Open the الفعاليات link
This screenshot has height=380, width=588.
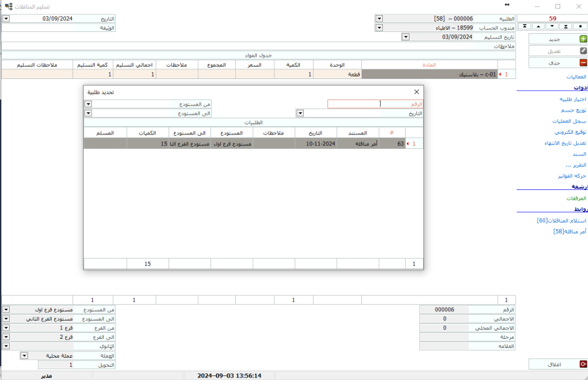click(x=576, y=77)
